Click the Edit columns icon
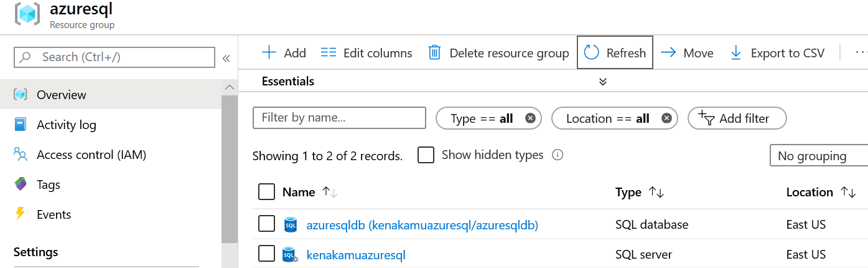This screenshot has height=268, width=868. click(x=328, y=53)
